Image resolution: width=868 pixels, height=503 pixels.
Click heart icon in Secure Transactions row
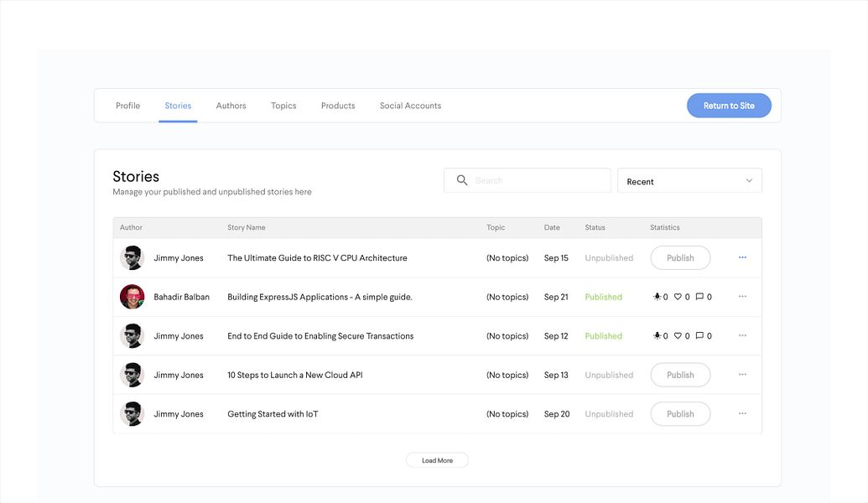pos(678,335)
